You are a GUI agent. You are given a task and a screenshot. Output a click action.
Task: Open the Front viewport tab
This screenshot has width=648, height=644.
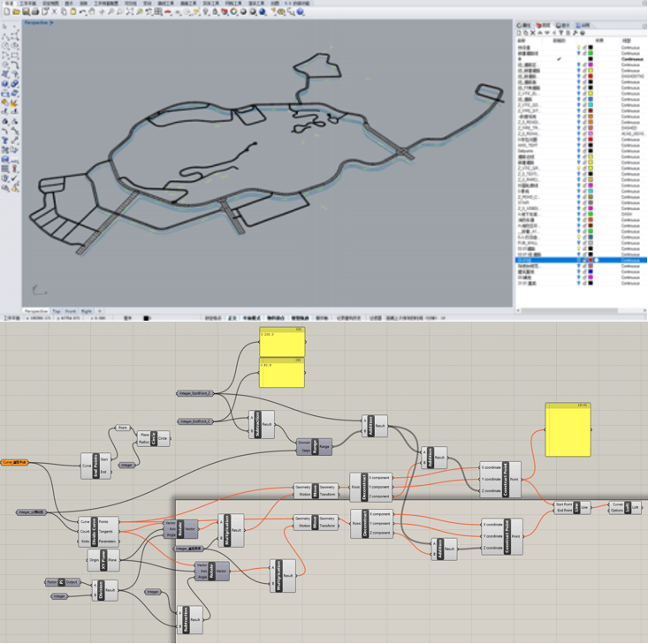[x=70, y=311]
